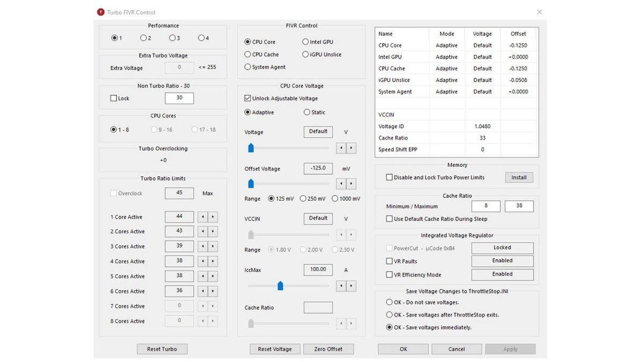Click the ThrottleStop icon in the title bar
Screen dimensions: 644x362
click(100, 12)
